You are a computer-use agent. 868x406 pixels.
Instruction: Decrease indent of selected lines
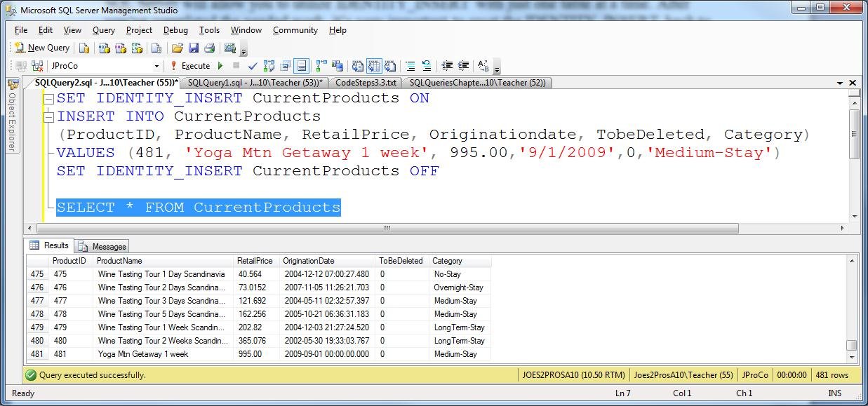pos(447,66)
